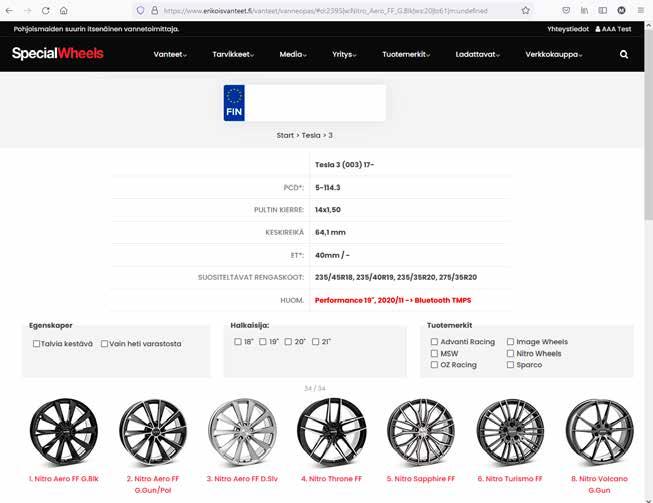Enable the Advanti Racing brand filter
This screenshot has height=503, width=653.
pyautogui.click(x=434, y=341)
